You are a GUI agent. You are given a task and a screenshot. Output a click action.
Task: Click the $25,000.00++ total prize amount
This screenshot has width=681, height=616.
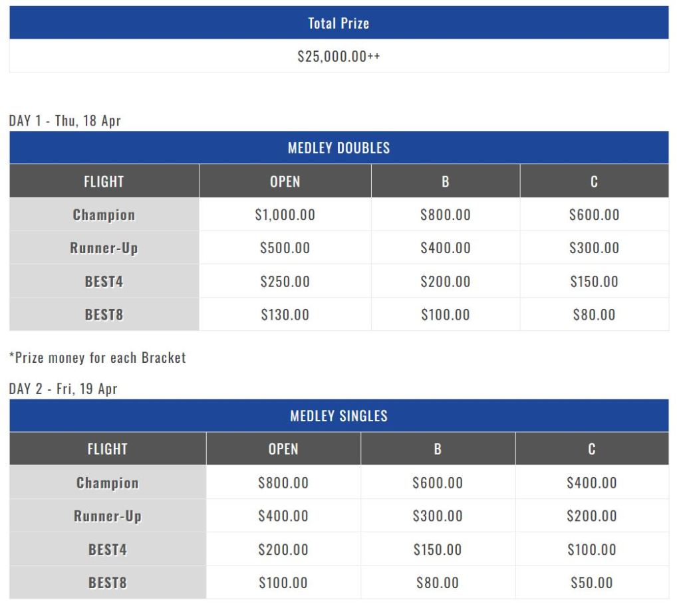point(339,56)
